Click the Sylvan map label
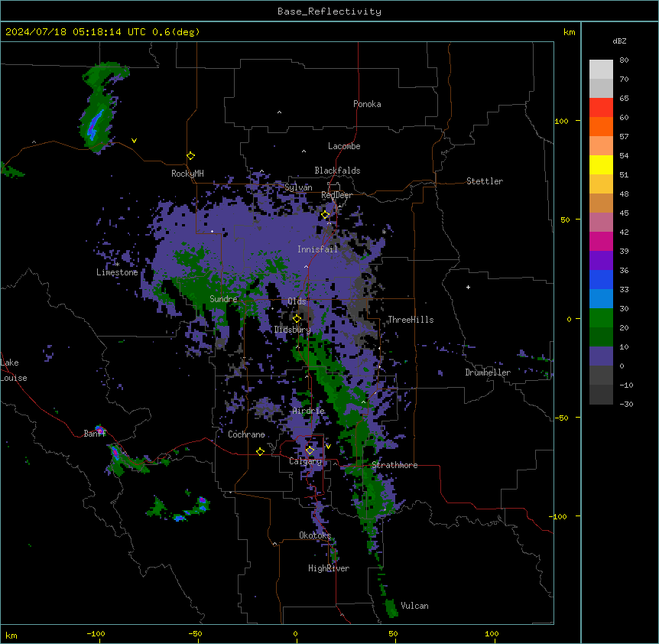659x644 pixels. pos(298,187)
